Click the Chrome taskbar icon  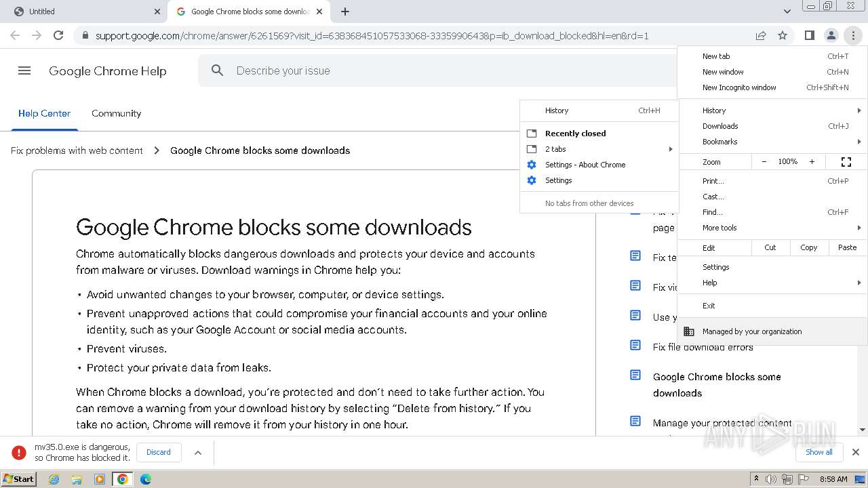[x=123, y=479]
